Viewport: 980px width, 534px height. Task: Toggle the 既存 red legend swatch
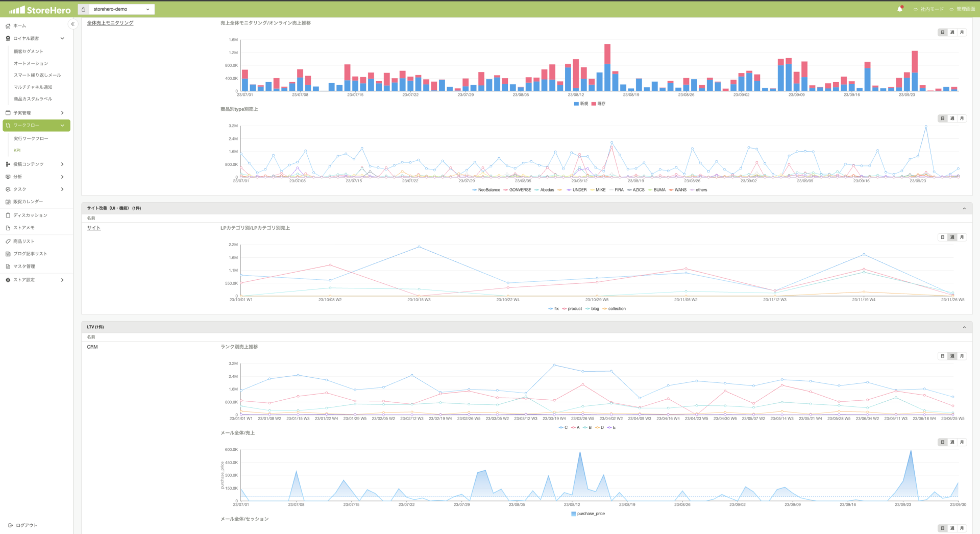(594, 104)
